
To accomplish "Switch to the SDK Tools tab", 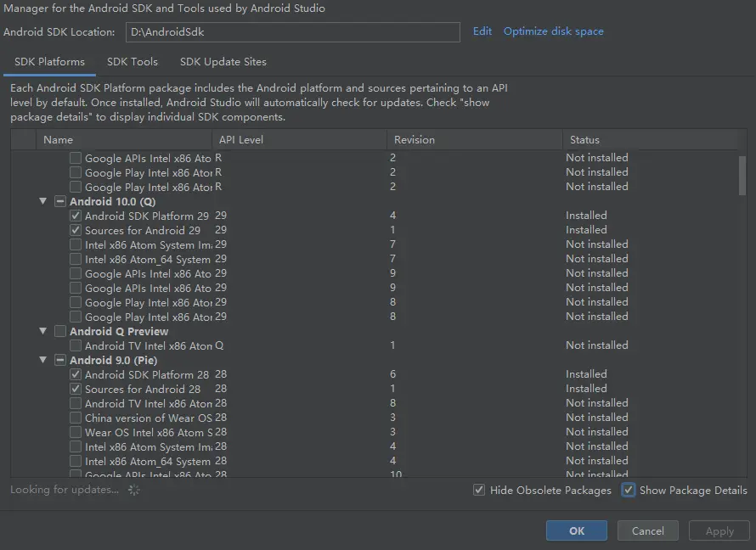I will [133, 62].
